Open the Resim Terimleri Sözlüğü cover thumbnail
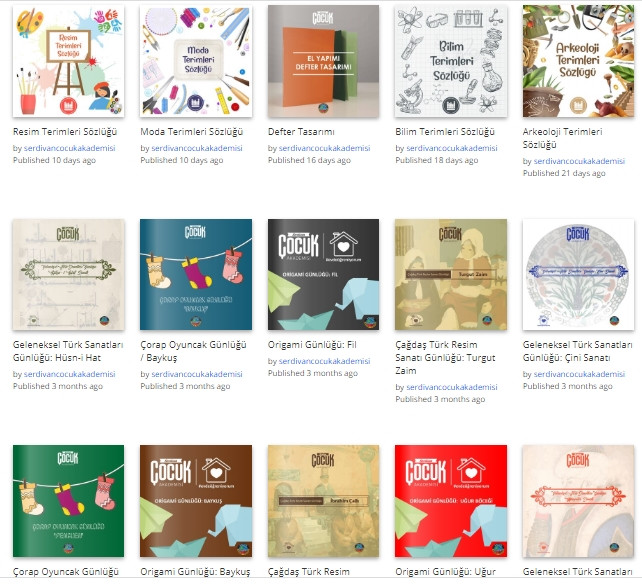The height and width of the screenshot is (584, 642). [68, 61]
